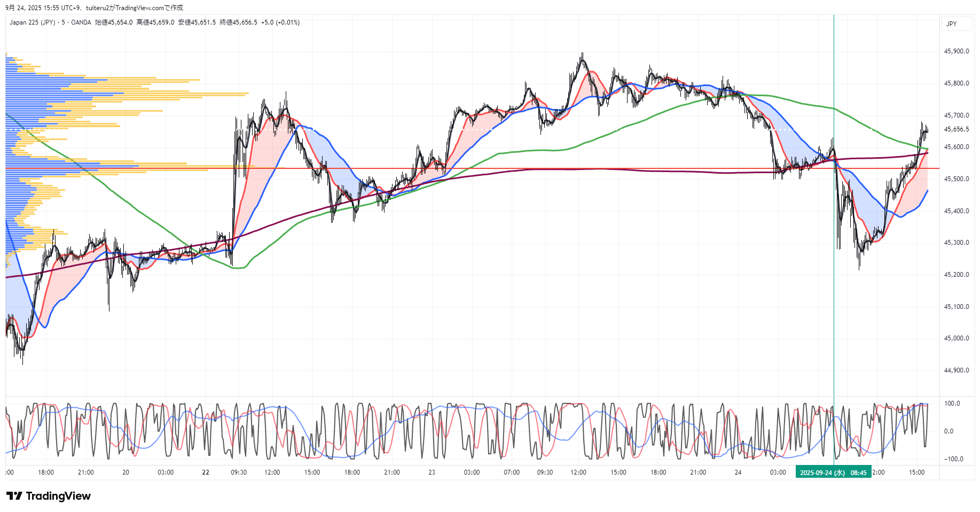Click the Japan 225 symbol name in legend

[x=32, y=22]
